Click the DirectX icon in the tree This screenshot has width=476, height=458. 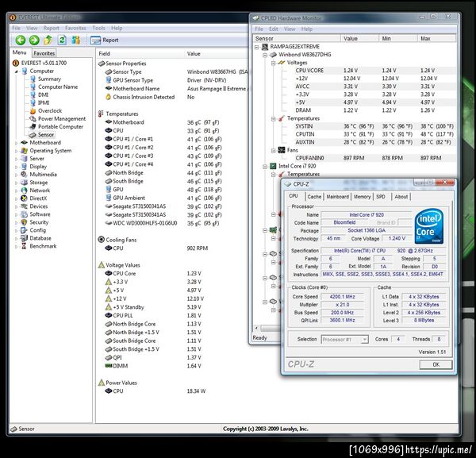pos(24,198)
